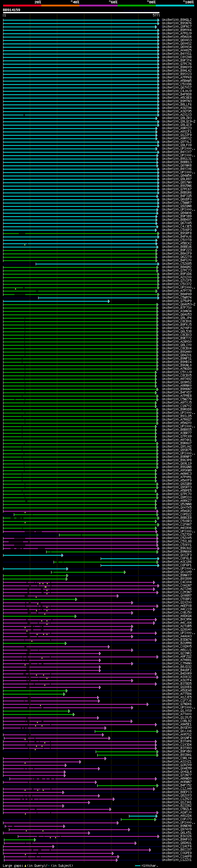This screenshot has height=868, width=197.
Task: Click the UniRef100_Q9LQC9-2 label
Action: (x=179, y=121)
